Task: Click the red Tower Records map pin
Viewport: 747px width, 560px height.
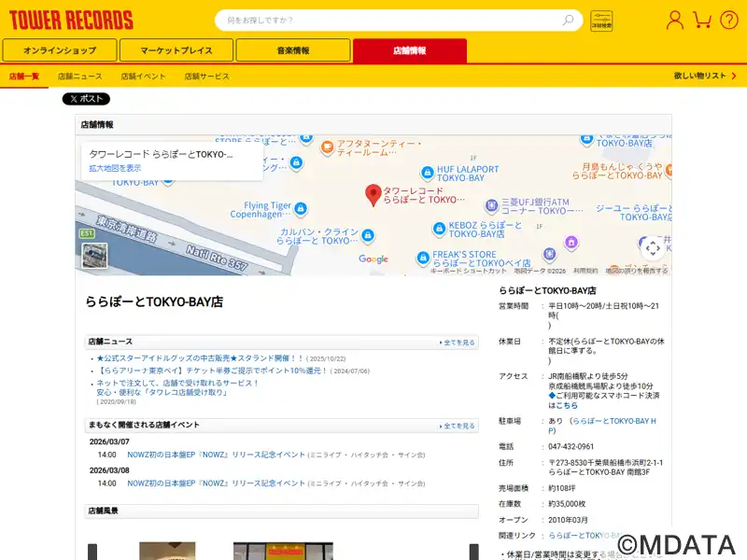Action: pyautogui.click(x=373, y=195)
